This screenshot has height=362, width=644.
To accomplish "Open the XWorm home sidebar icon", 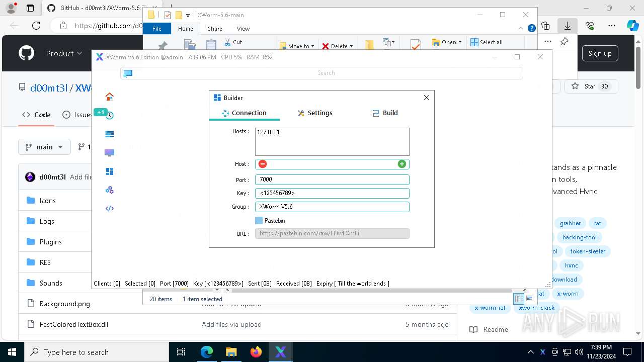I will tap(109, 97).
